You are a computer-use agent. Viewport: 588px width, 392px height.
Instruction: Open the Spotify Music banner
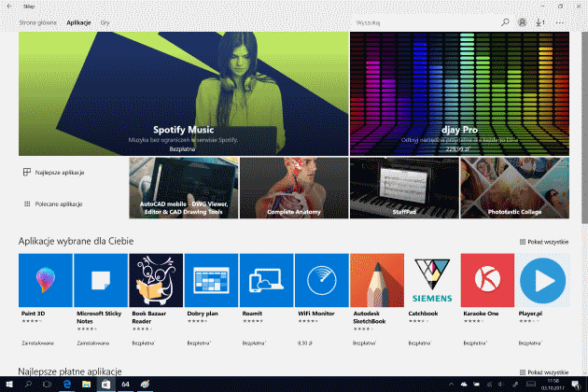[x=183, y=93]
